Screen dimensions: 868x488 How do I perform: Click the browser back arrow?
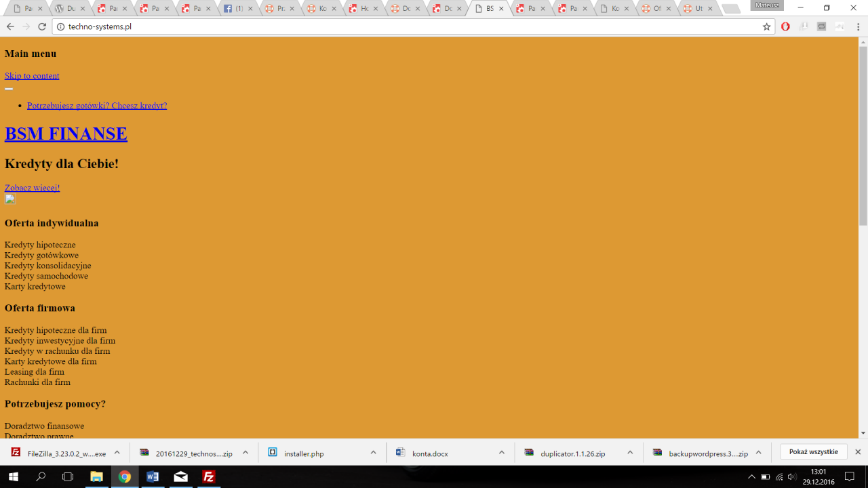[x=10, y=26]
